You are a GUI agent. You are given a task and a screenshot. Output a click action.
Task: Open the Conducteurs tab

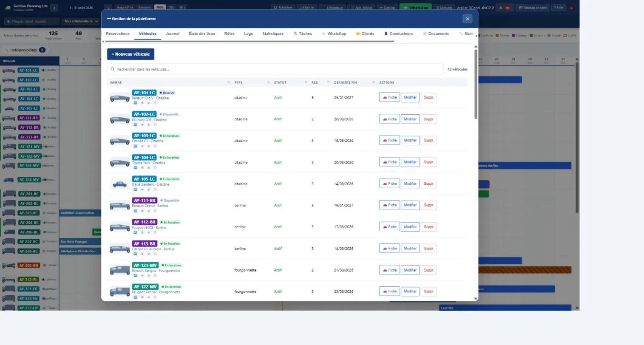(x=399, y=34)
